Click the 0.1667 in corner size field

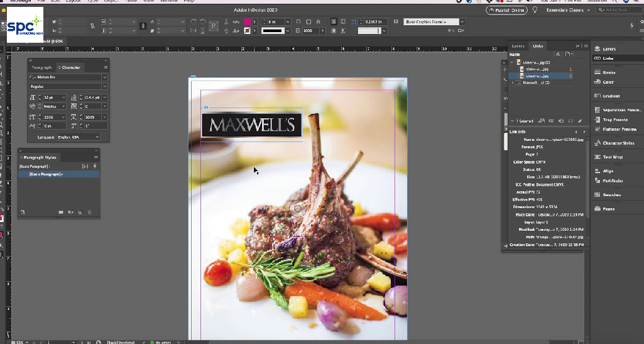pos(376,22)
